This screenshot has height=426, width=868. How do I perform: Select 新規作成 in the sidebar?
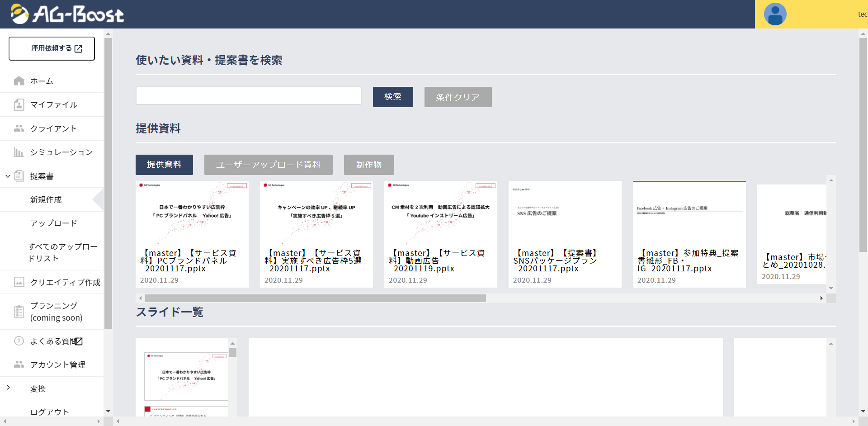coord(46,199)
